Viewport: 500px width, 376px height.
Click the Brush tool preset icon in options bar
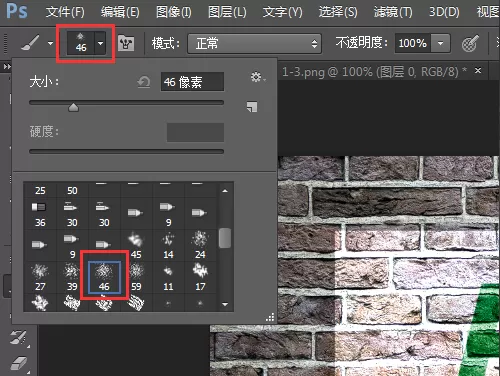30,43
